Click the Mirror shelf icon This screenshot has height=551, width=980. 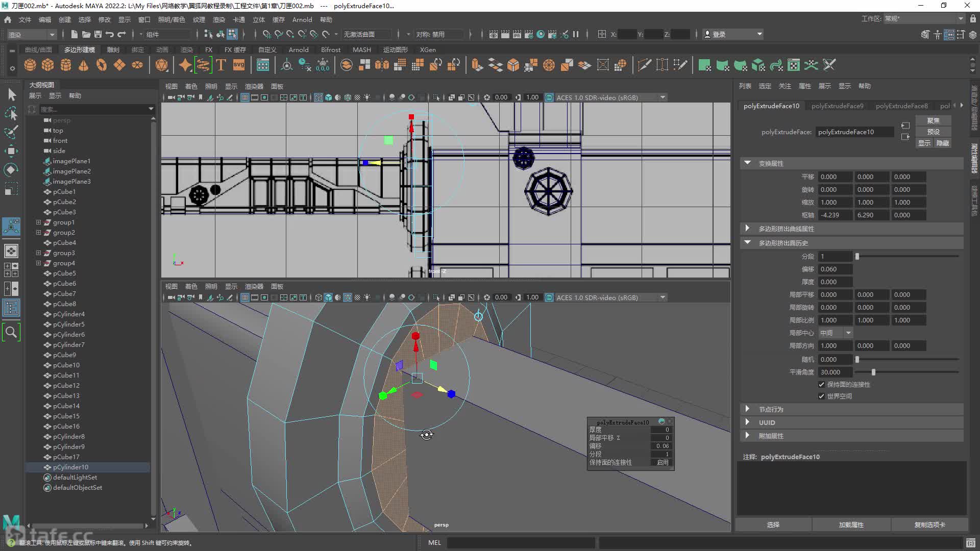(382, 65)
